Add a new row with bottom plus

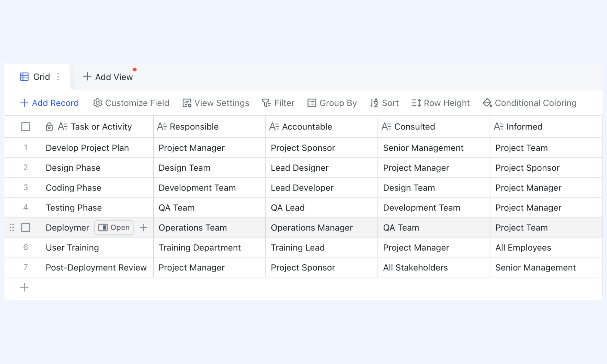tap(24, 287)
